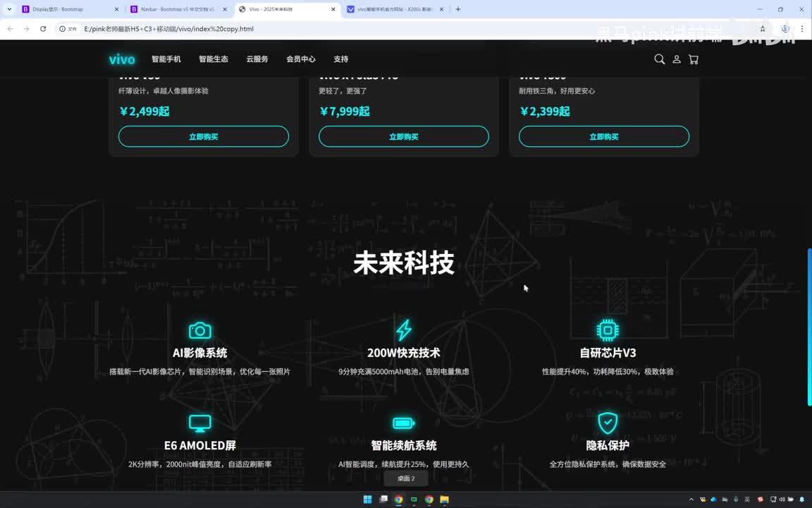Click the 桌面 2 desktop label
812x508 pixels.
(x=406, y=478)
